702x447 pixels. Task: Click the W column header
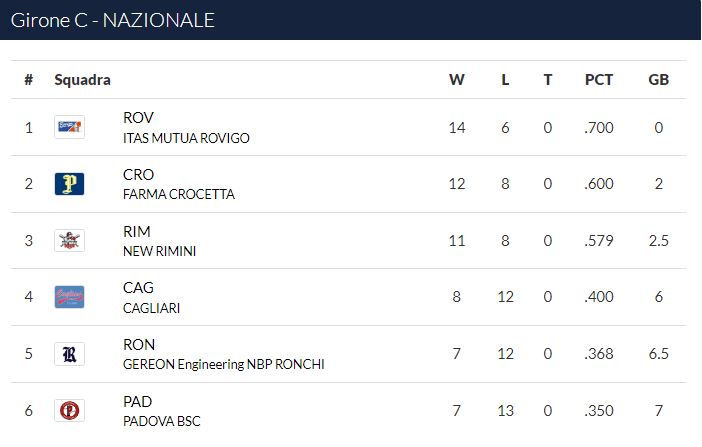(x=457, y=80)
